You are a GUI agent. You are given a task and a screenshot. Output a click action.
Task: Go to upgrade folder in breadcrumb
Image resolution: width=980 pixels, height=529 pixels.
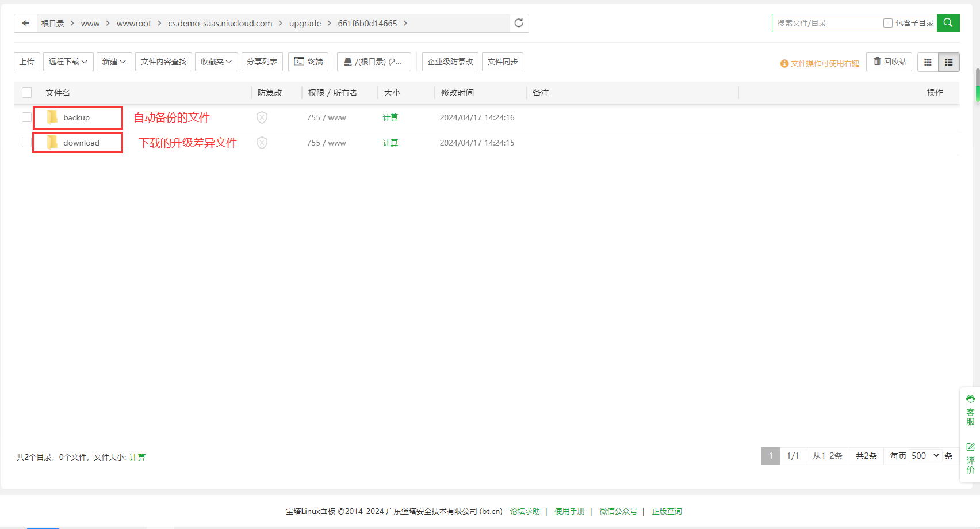tap(305, 24)
